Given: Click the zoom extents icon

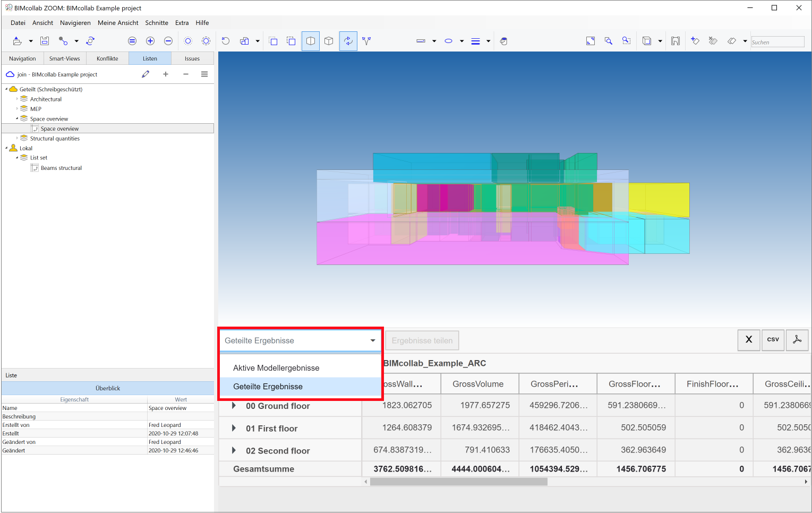Looking at the screenshot, I should [591, 41].
